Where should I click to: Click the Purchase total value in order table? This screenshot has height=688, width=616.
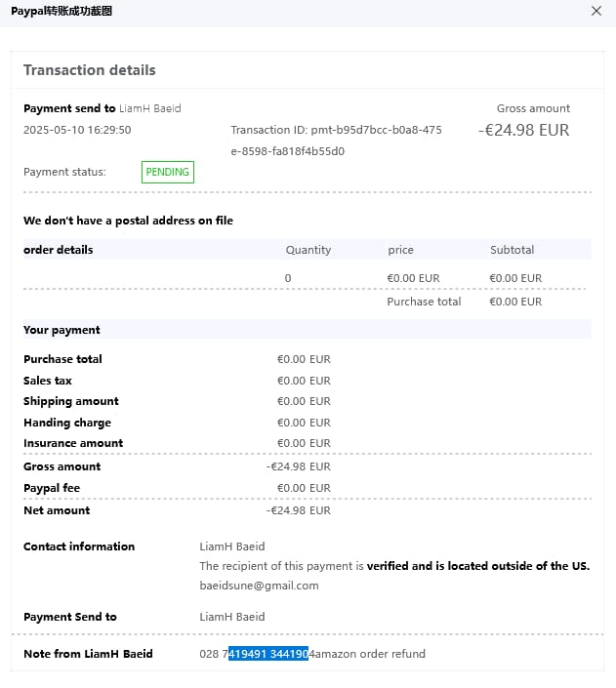pyautogui.click(x=514, y=302)
